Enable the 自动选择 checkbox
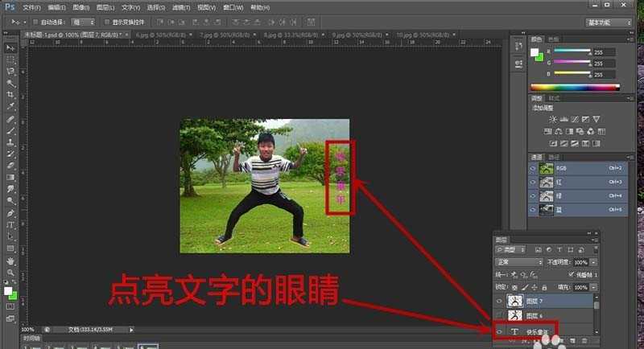Viewport: 644px width, 349px height. (35, 22)
